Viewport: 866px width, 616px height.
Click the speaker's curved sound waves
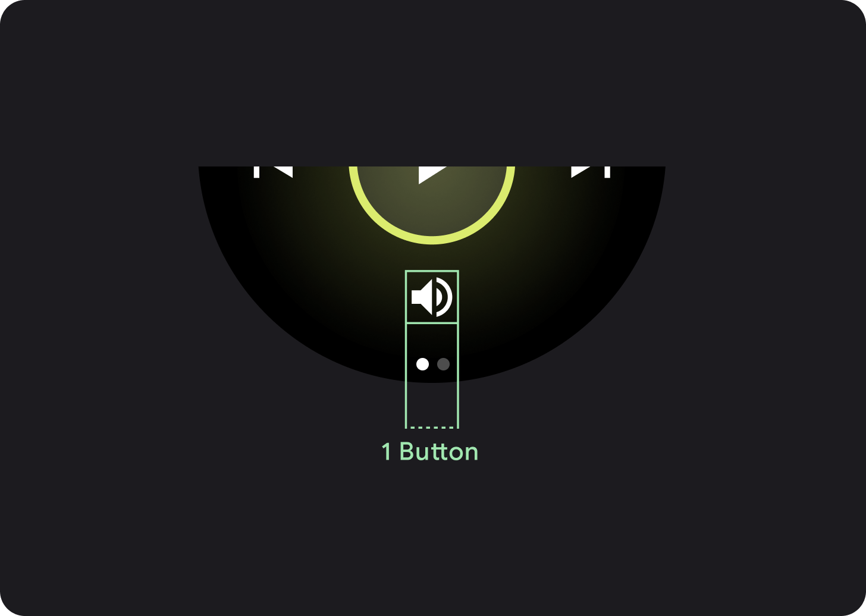pos(444,297)
